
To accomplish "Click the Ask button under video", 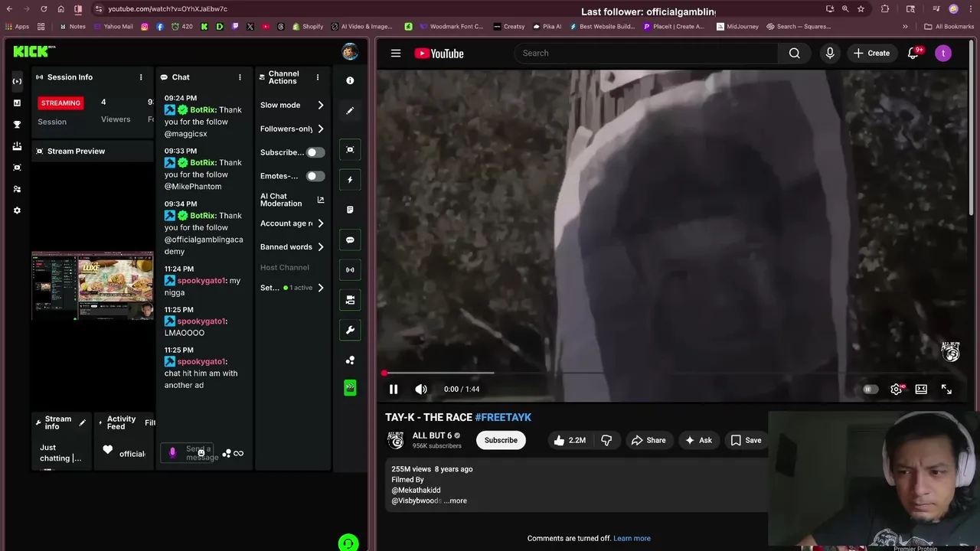I will pyautogui.click(x=698, y=440).
